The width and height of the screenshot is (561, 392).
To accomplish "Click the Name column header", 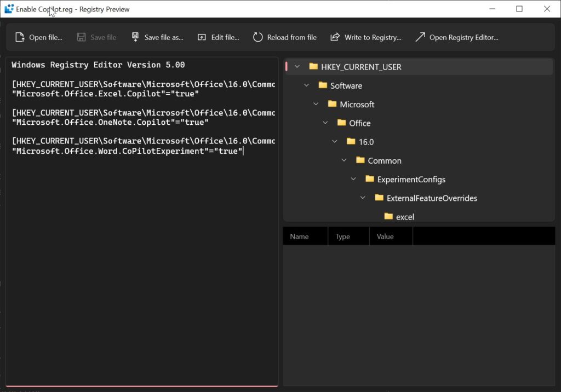I will pos(299,236).
